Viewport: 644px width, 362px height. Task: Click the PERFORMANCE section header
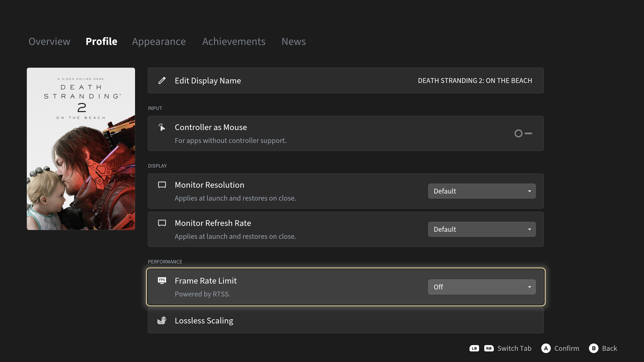tap(165, 261)
